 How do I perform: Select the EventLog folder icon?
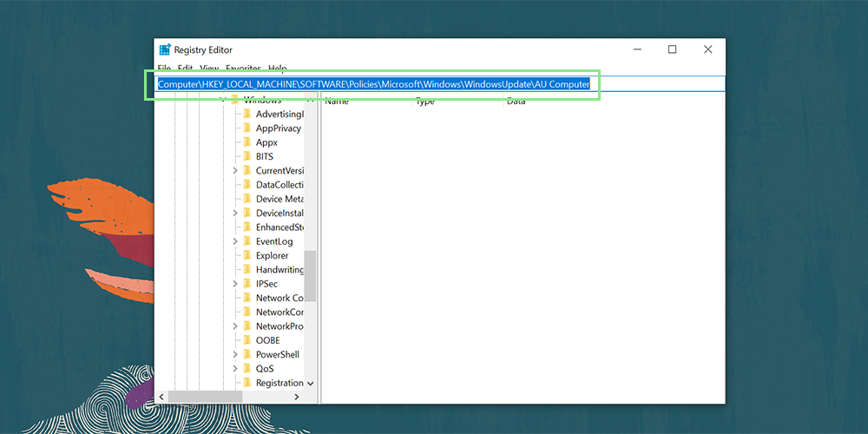pyautogui.click(x=247, y=241)
